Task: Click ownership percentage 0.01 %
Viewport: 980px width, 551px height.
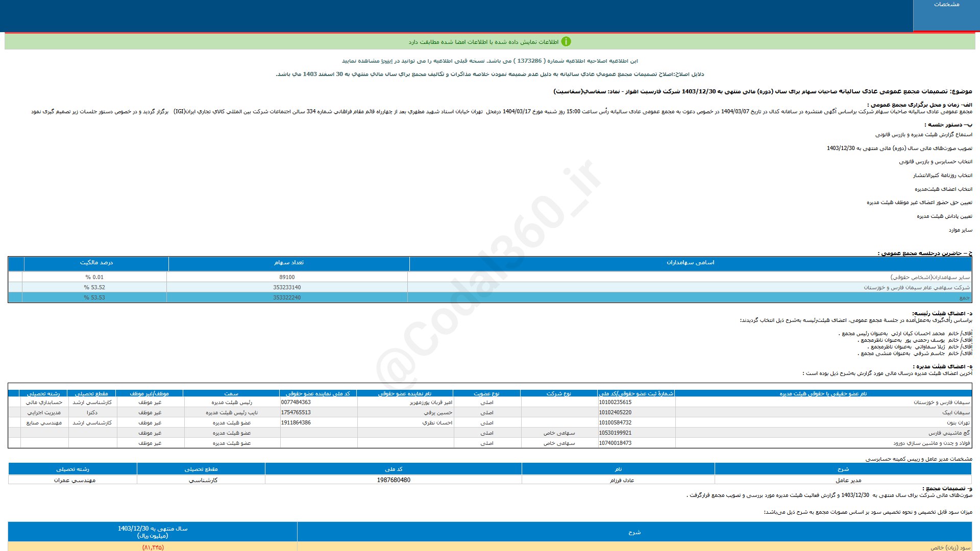Action: 94,277
